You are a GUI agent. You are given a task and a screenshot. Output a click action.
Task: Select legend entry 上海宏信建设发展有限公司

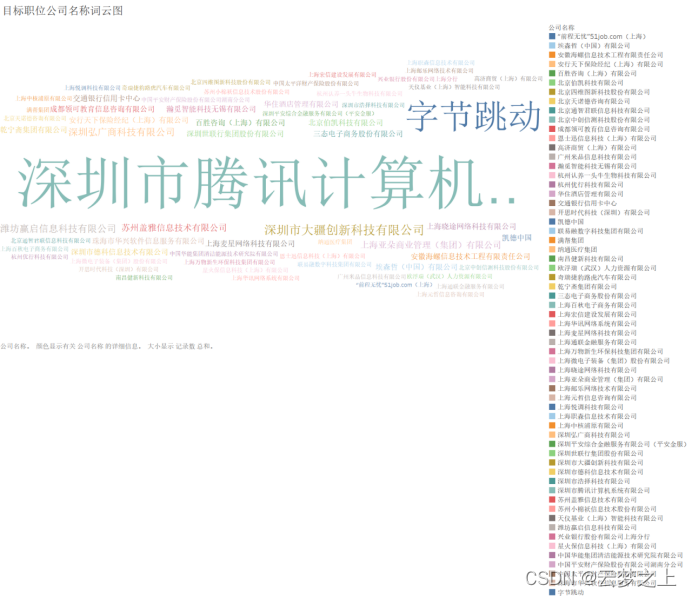[x=593, y=314]
